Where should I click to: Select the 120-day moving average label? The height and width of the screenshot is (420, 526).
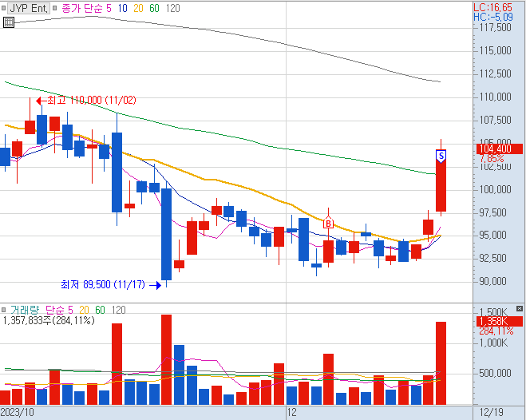tap(172, 9)
